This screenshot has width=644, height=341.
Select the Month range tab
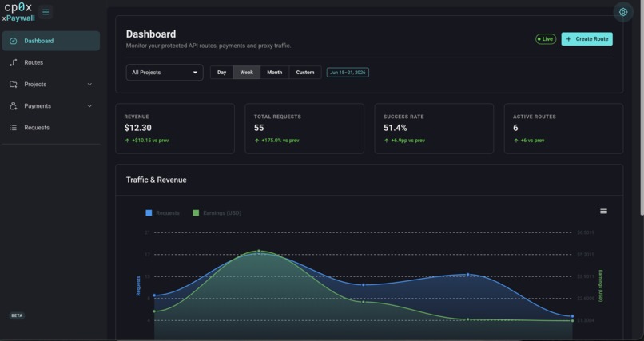tap(274, 72)
